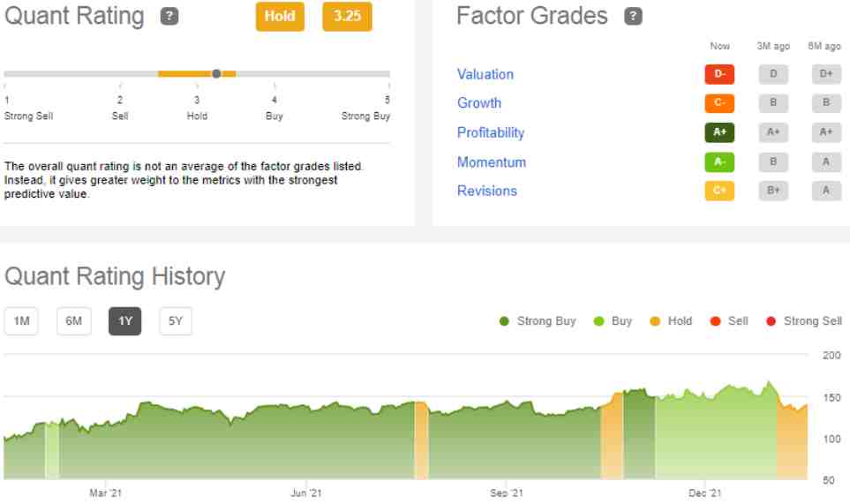Open the Revisions factor link
This screenshot has height=504, width=850.
pyautogui.click(x=487, y=191)
